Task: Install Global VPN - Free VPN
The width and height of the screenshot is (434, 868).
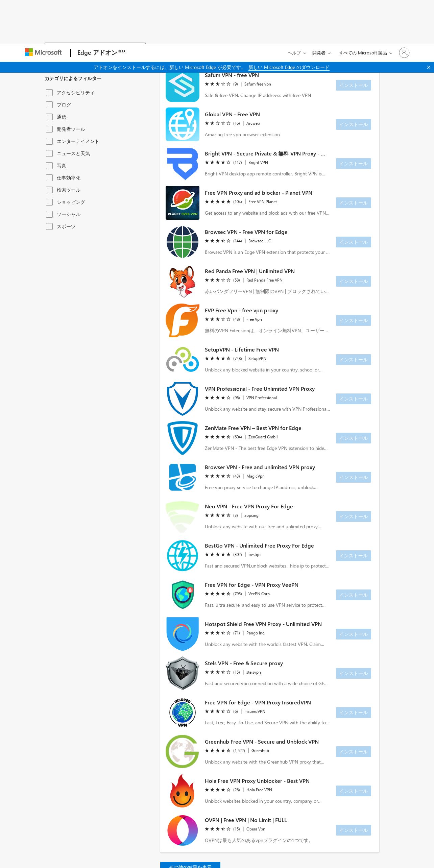Action: pyautogui.click(x=354, y=124)
